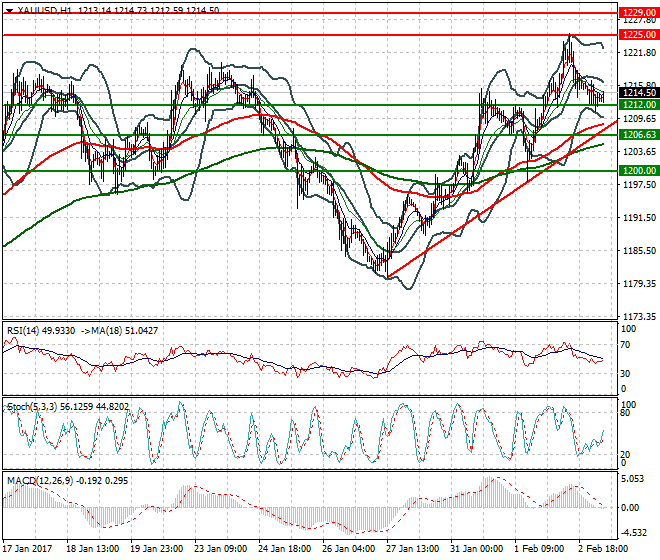This screenshot has height=560, width=660.
Task: Click the 1209.65 price scale value
Action: click(x=639, y=119)
